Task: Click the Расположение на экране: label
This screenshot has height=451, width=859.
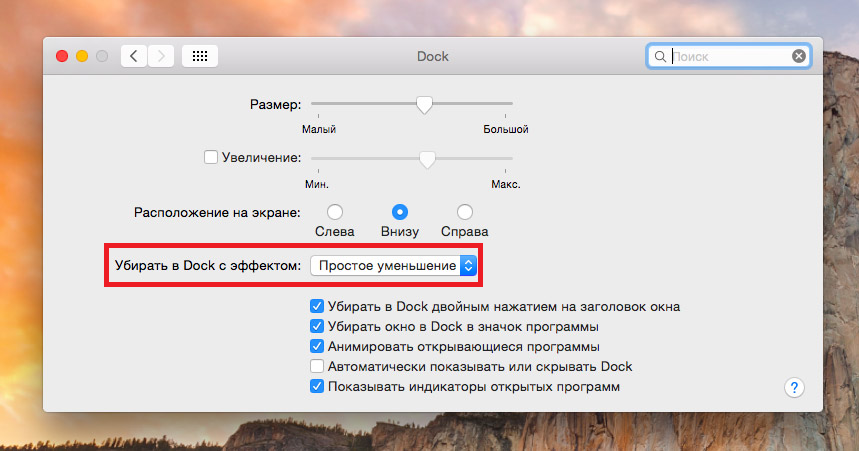Action: pos(217,213)
